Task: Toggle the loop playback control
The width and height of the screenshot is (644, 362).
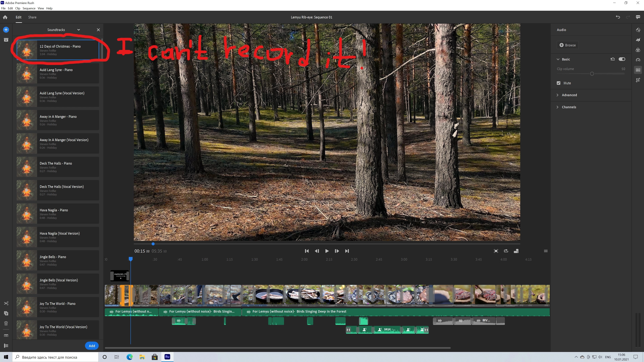Action: click(x=506, y=251)
